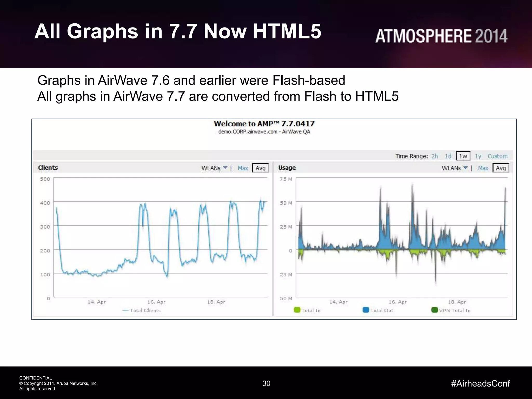Choose the 1w time range button
This screenshot has height=399, width=532.
point(463,156)
